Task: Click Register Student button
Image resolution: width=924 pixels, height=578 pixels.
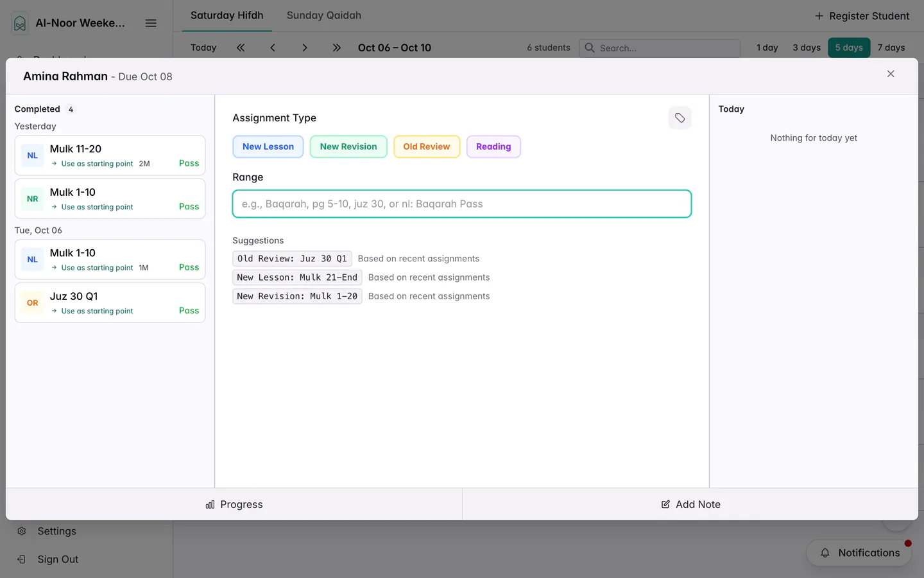Action: click(862, 16)
